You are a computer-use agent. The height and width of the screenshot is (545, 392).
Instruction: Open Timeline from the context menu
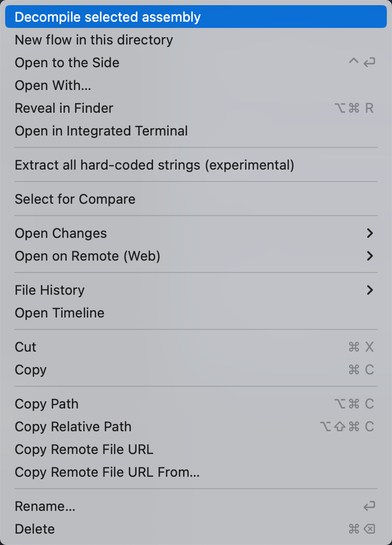pos(59,313)
